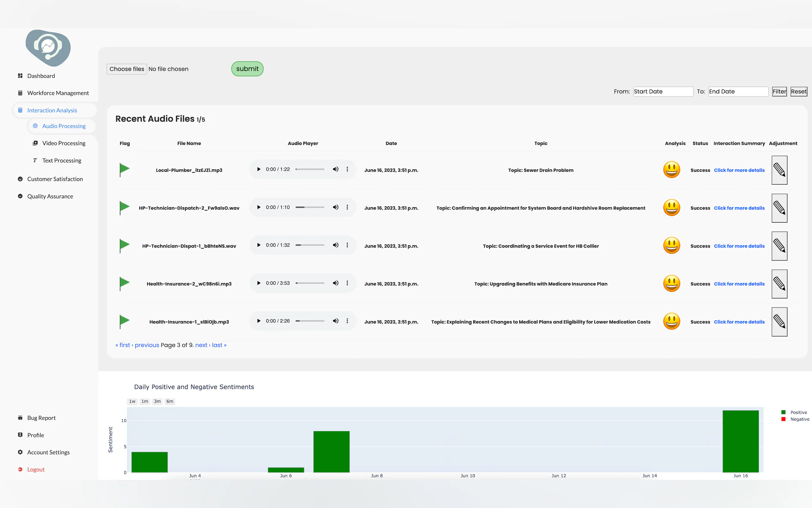Screen dimensions: 812x508
Task: Expand options menu for Health-Insurance-1 audio player
Action: (x=347, y=321)
